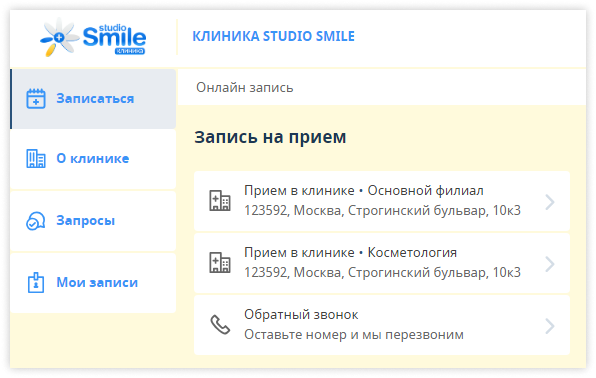This screenshot has width=596, height=378.
Task: Open the Запросы menu item
Action: coord(93,221)
